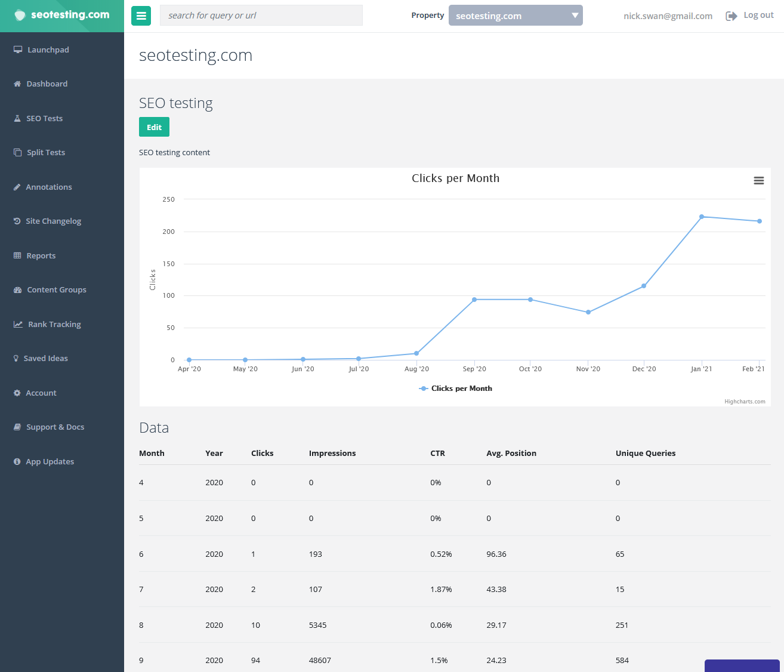Open the Rank Tracking page link
Image resolution: width=784 pixels, height=672 pixels.
[54, 324]
